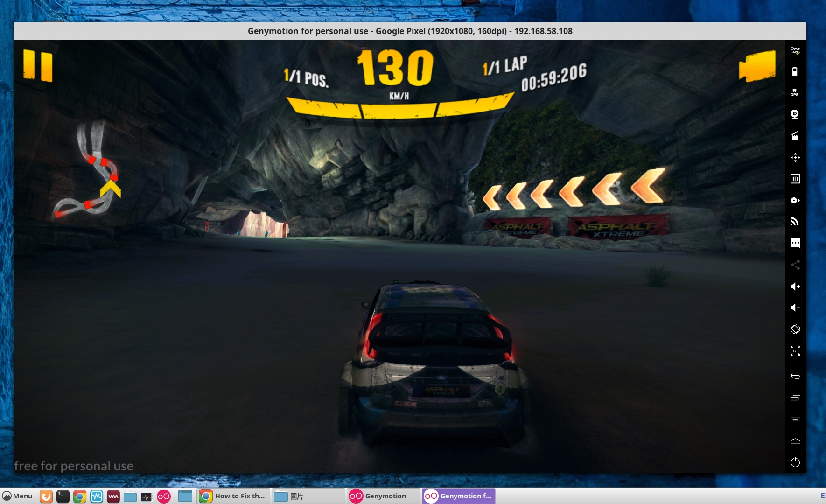Open the screen capture clapperboard tool

(795, 136)
